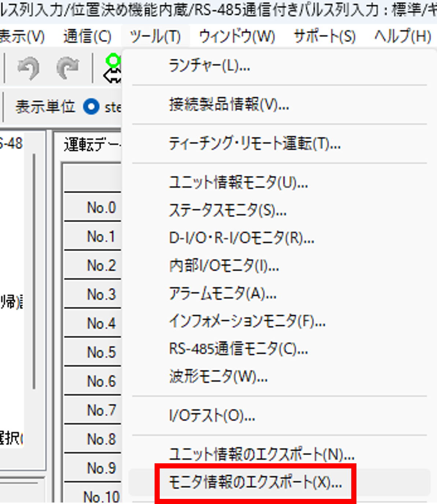Choose ユニット情報のエクスポート(N)...
437x504 pixels.
[x=279, y=455]
